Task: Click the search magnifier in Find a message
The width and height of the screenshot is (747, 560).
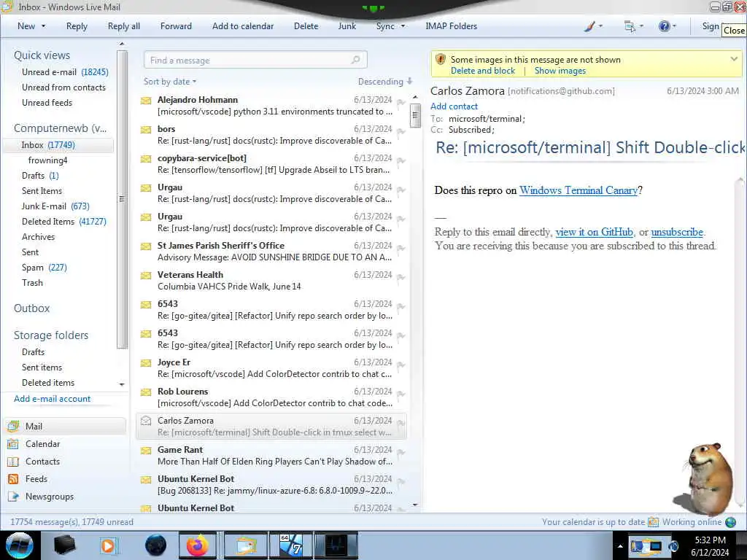Action: coord(355,60)
